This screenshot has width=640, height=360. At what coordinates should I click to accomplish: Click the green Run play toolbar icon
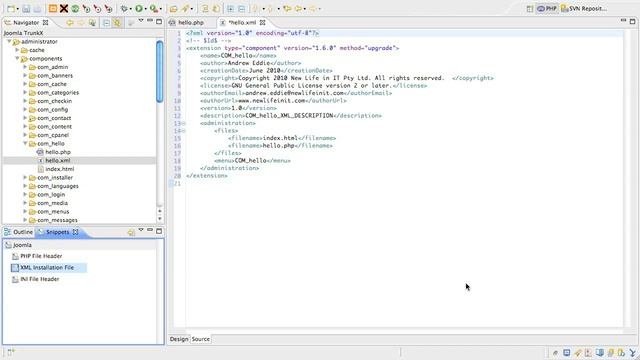(139, 9)
